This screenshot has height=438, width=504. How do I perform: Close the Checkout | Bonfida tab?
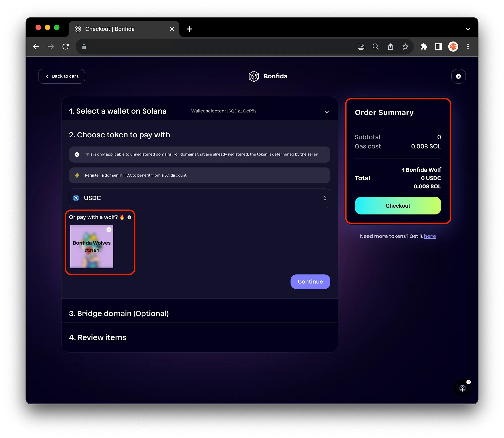click(x=172, y=29)
